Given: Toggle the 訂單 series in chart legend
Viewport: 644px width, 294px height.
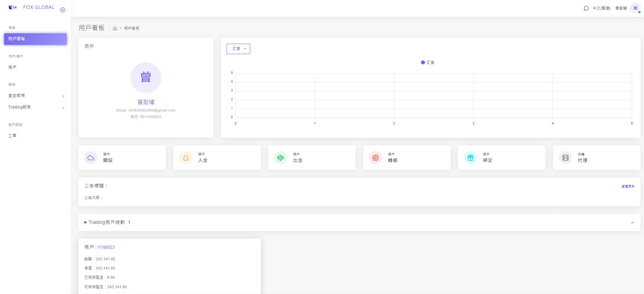Looking at the screenshot, I should coord(428,62).
